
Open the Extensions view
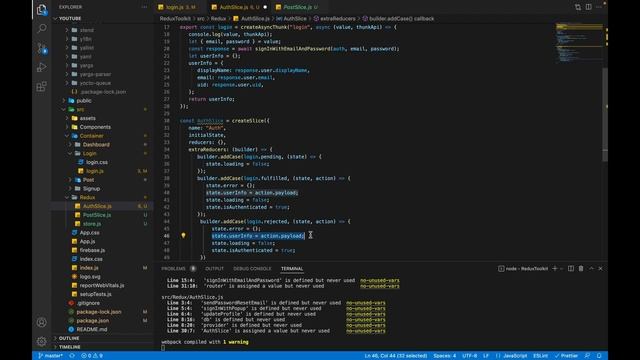(x=42, y=87)
